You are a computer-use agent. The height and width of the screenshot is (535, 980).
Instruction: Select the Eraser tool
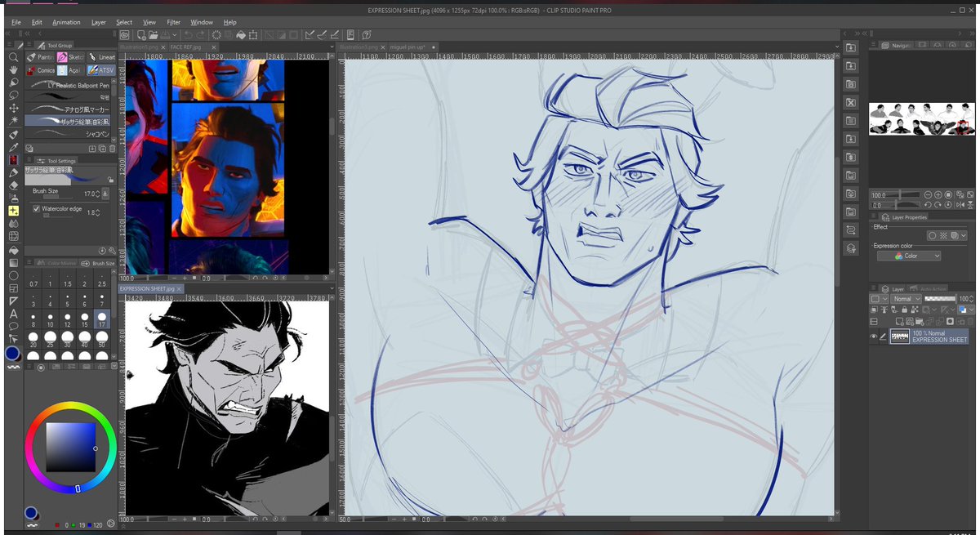pos(13,185)
